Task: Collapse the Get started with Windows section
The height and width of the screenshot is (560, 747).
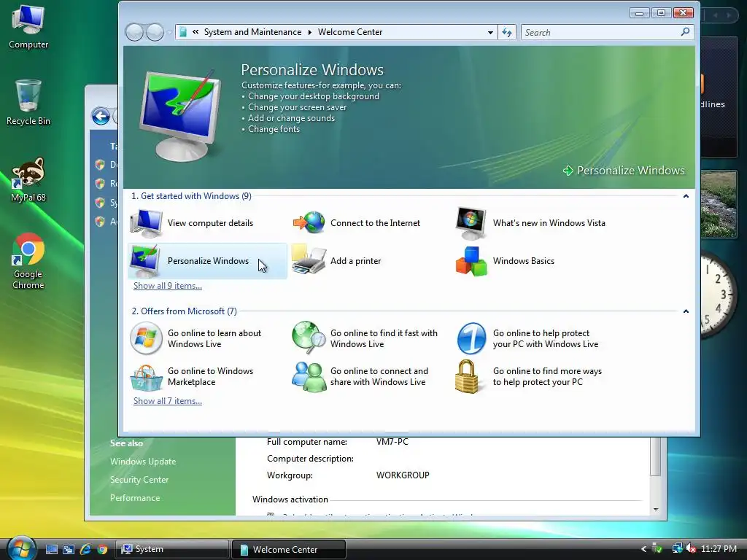Action: click(x=686, y=196)
